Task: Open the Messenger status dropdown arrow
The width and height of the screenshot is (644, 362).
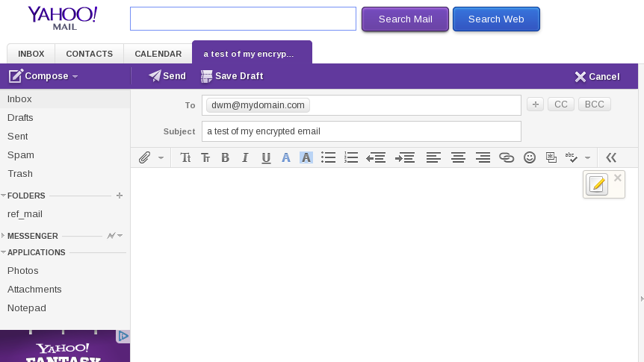Action: pos(120,236)
